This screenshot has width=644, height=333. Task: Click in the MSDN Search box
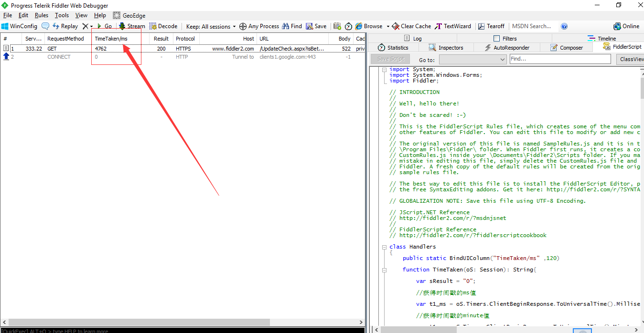point(534,26)
